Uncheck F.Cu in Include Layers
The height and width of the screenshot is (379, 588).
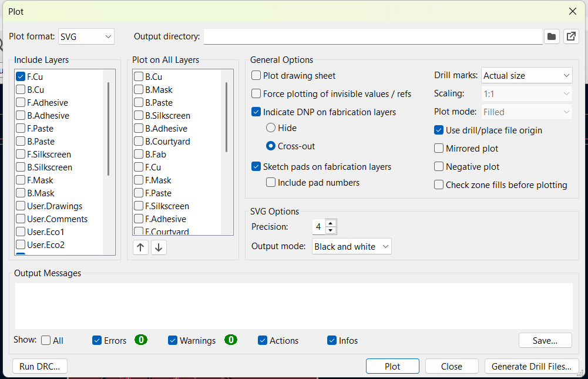pyautogui.click(x=21, y=76)
